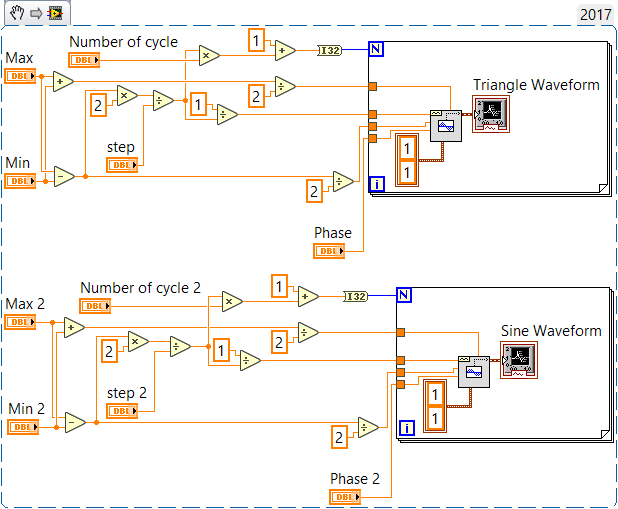Image resolution: width=618 pixels, height=509 pixels.
Task: Click the Number of cycle 2 label
Action: [140, 288]
